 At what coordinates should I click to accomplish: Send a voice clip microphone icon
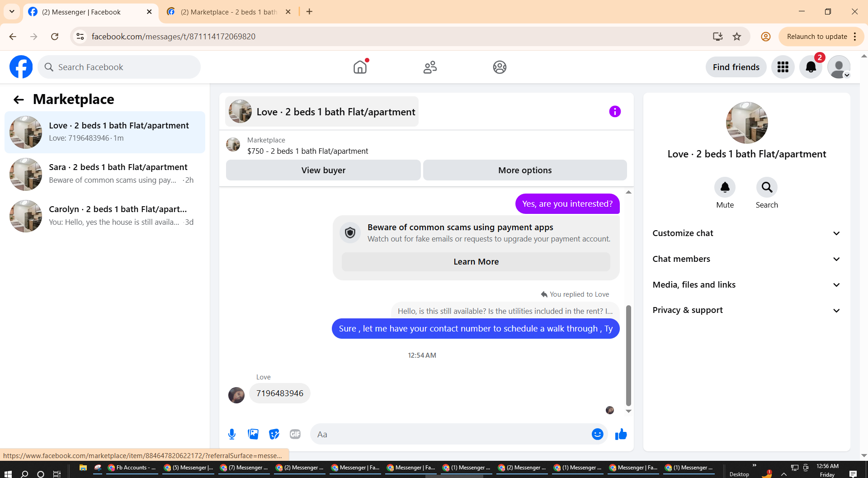tap(232, 434)
